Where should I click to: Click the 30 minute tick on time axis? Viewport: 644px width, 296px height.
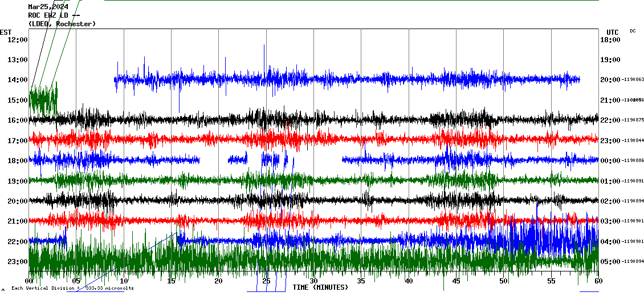313,282
